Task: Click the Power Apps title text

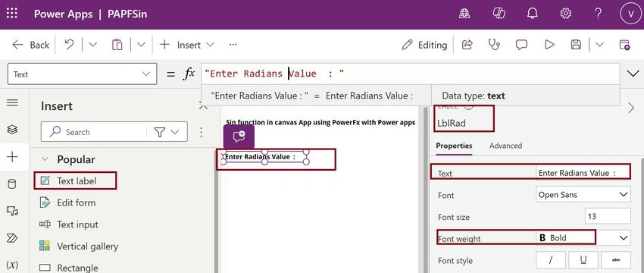Action: (x=63, y=14)
